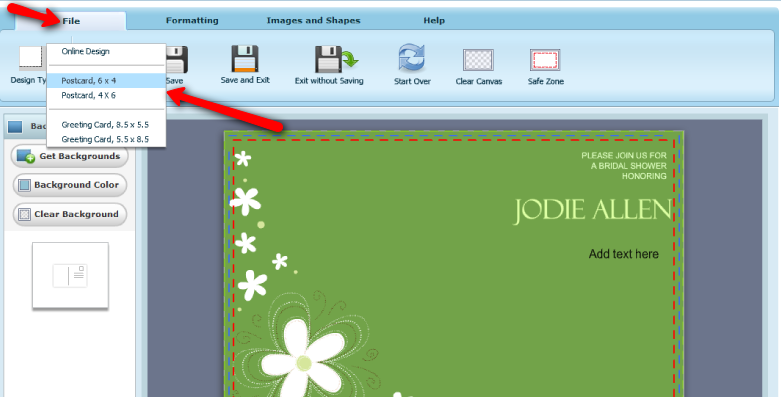
Task: Click the Start Over refresh icon
Action: (x=412, y=58)
